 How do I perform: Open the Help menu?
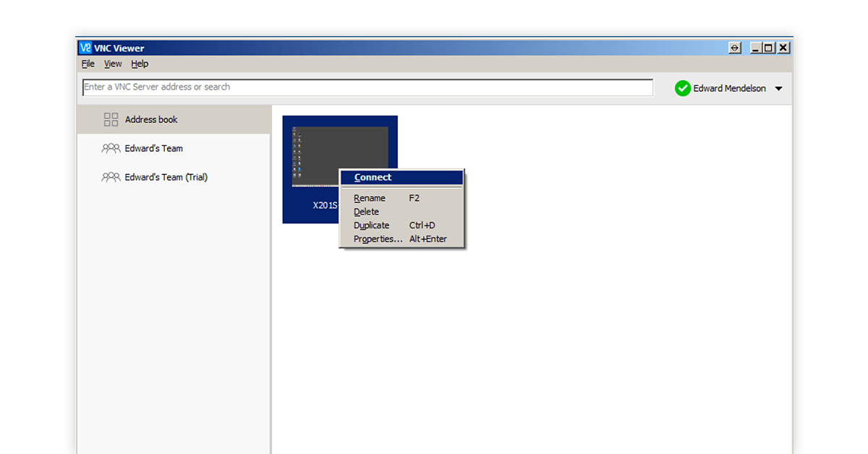click(x=140, y=64)
